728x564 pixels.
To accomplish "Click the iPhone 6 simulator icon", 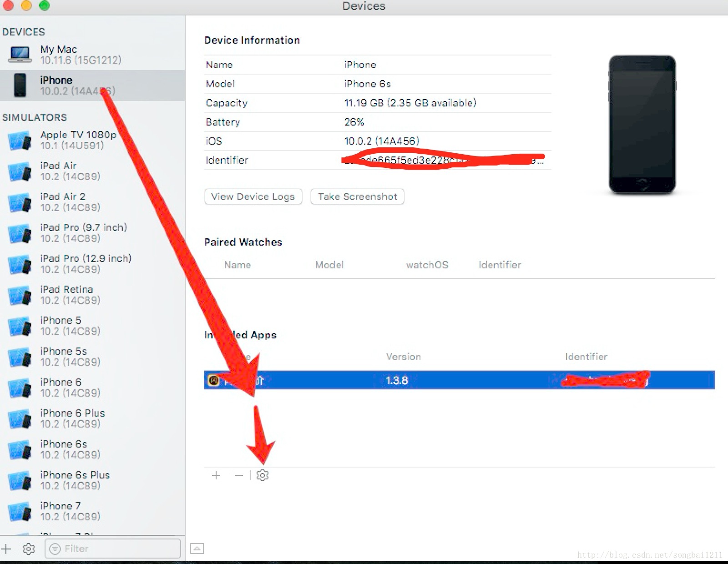I will click(20, 388).
